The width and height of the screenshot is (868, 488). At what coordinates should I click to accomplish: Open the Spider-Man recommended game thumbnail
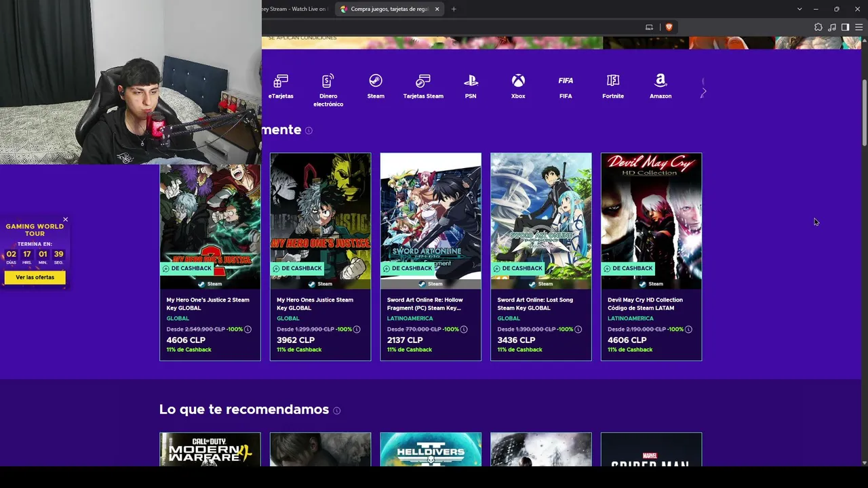[651, 449]
